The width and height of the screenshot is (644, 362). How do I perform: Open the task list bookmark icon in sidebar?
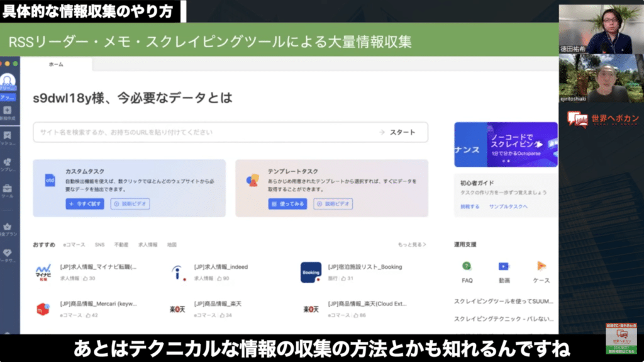click(x=8, y=135)
